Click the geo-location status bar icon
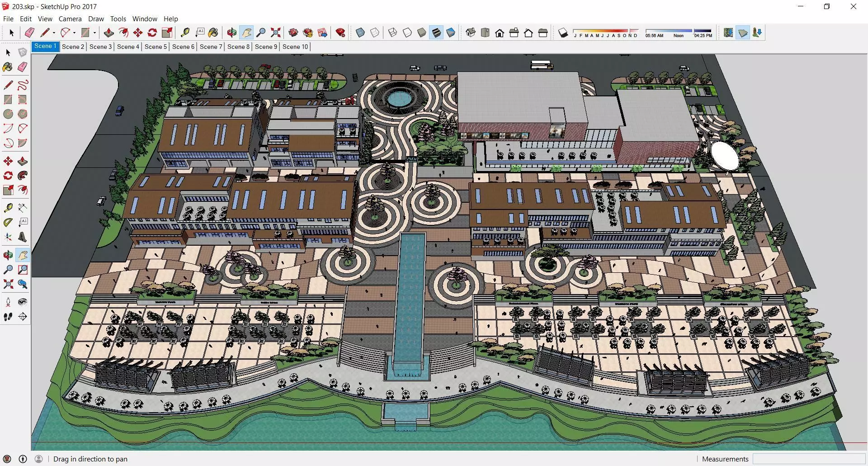This screenshot has height=466, width=868. [7, 459]
